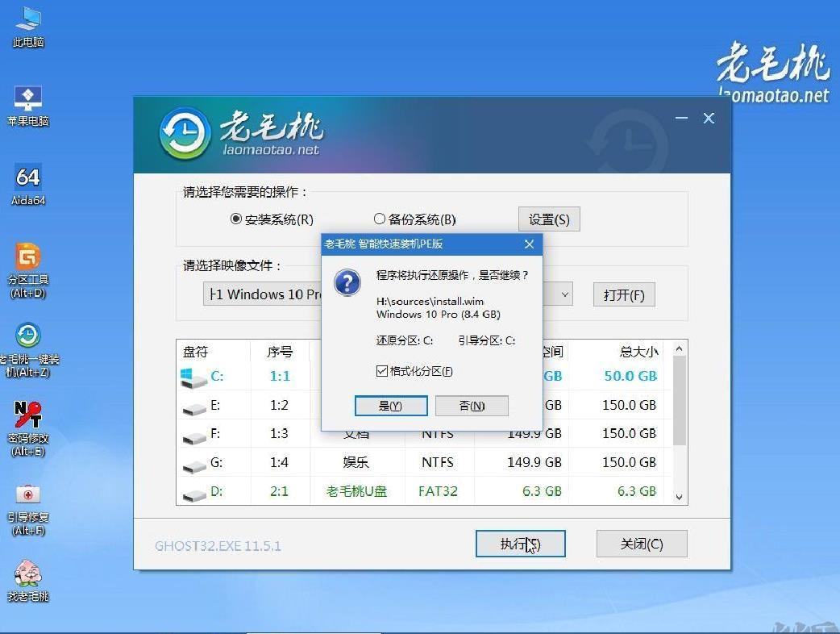840x634 pixels.
Task: Decline with the 否(N) button
Action: [472, 406]
